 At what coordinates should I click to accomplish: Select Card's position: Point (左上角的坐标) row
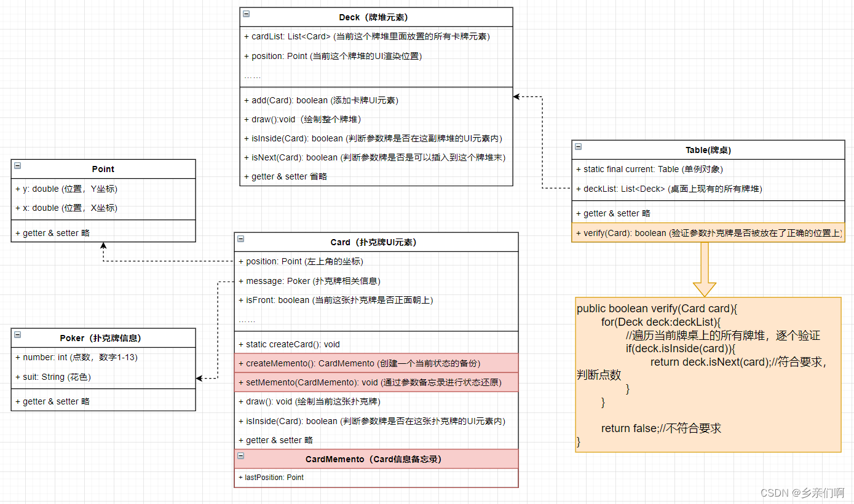coord(376,261)
